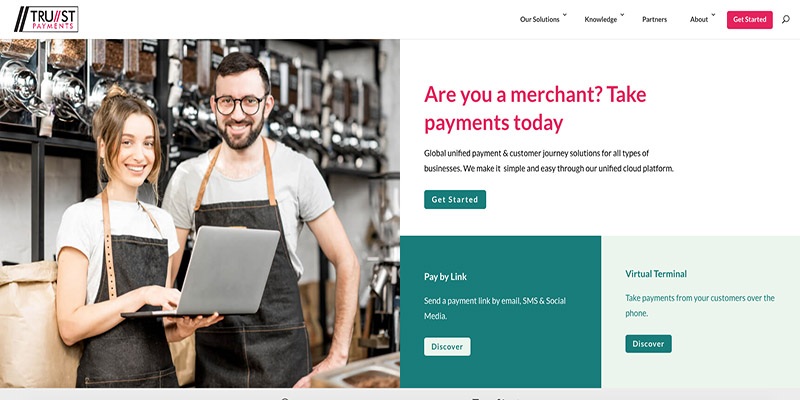
Task: Click the global unified payment paragraph
Action: click(x=548, y=160)
